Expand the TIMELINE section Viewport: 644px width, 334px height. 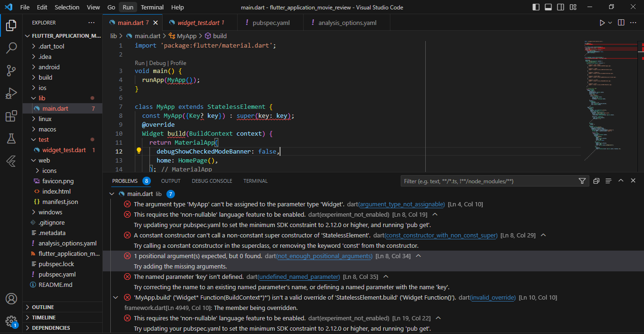[62, 318]
